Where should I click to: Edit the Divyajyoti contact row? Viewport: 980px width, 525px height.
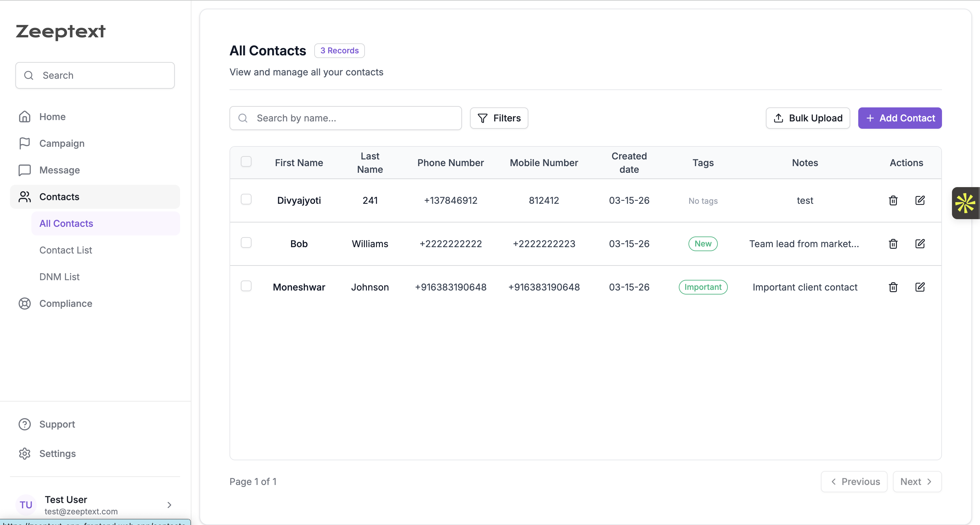click(x=920, y=200)
